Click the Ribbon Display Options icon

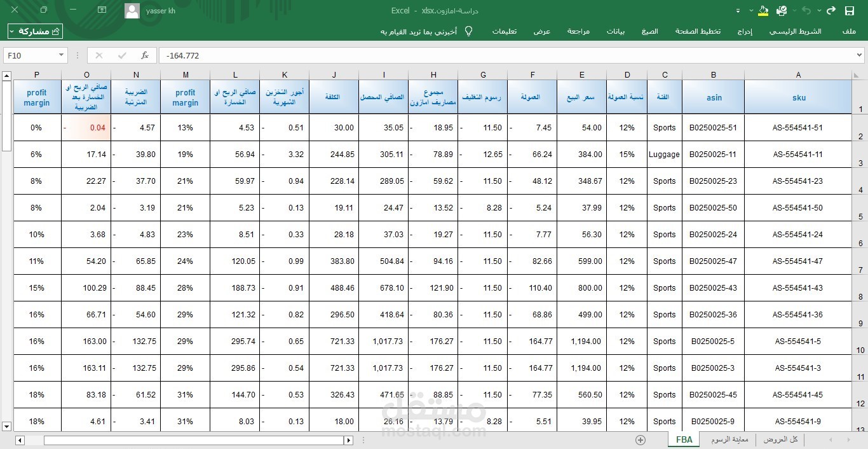102,10
